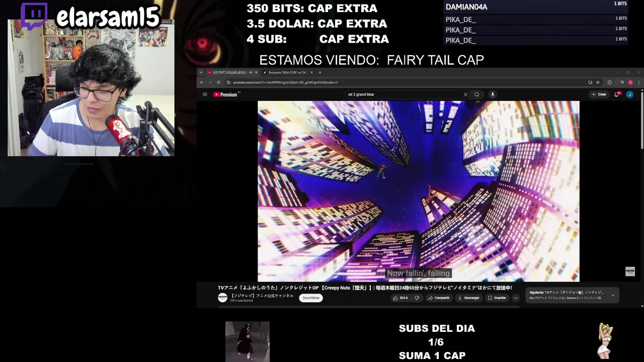
Task: Click the streamer webcam feed
Action: click(91, 88)
